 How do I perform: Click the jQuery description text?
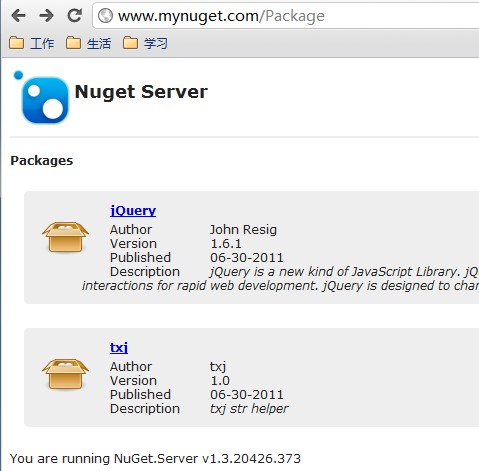coord(281,279)
